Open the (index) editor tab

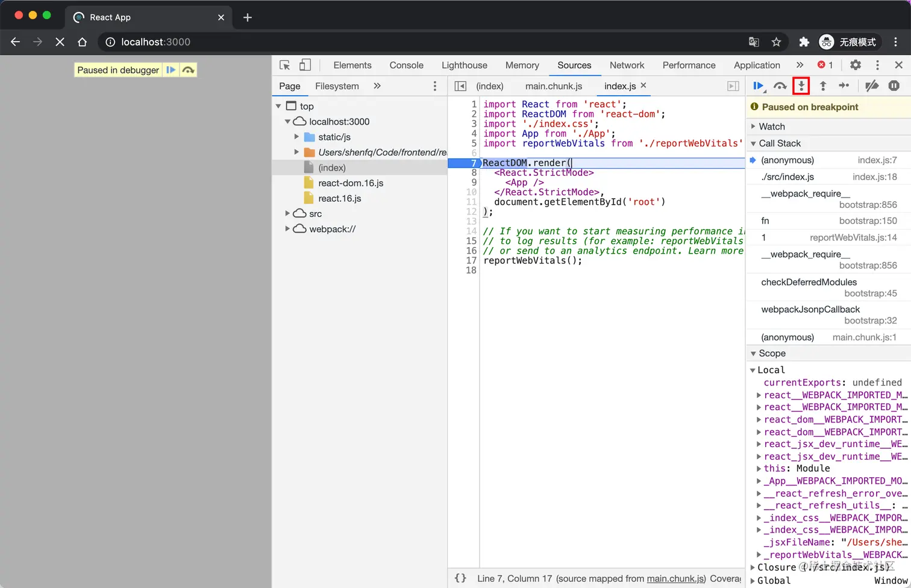click(490, 86)
